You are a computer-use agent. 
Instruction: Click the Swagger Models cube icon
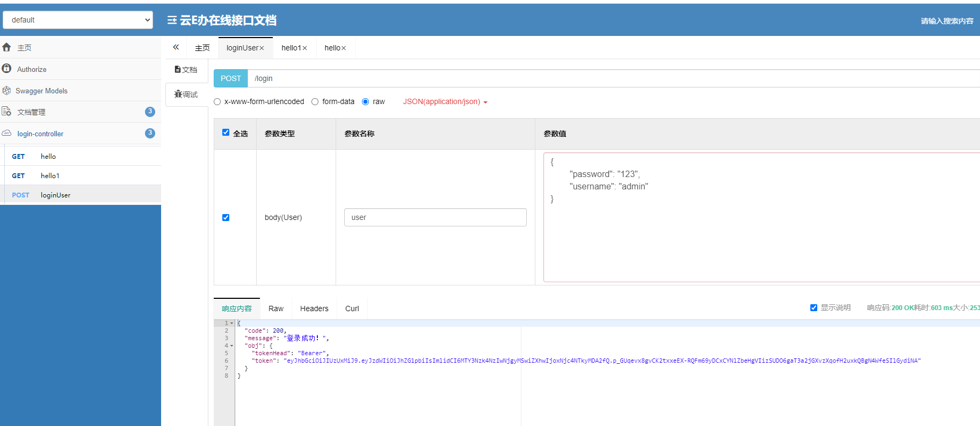(6, 91)
